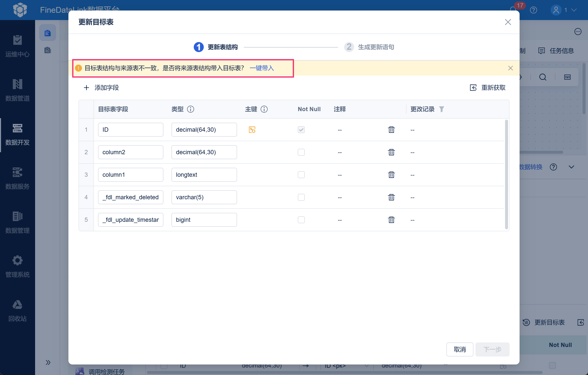Click the more options circle icon
588x375 pixels.
(x=578, y=32)
